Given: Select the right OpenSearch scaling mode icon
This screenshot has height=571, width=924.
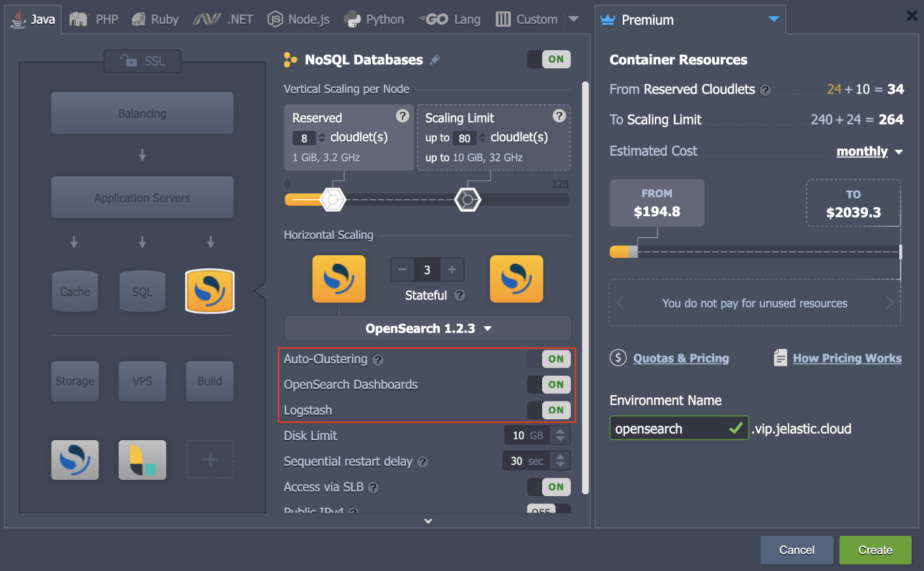Looking at the screenshot, I should tap(517, 279).
